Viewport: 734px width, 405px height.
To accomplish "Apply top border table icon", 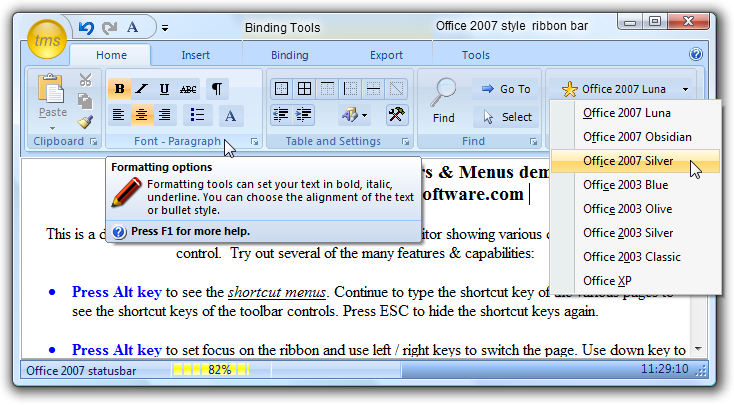I will (327, 88).
